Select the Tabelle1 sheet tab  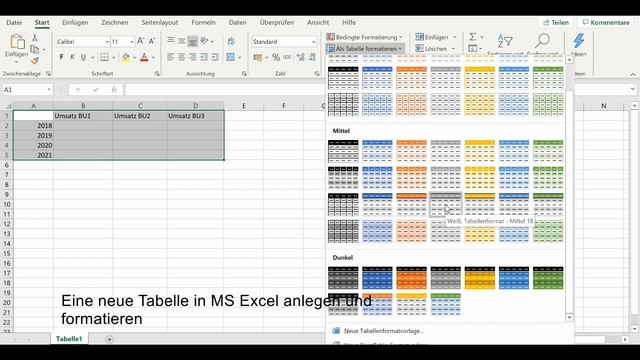(69, 339)
